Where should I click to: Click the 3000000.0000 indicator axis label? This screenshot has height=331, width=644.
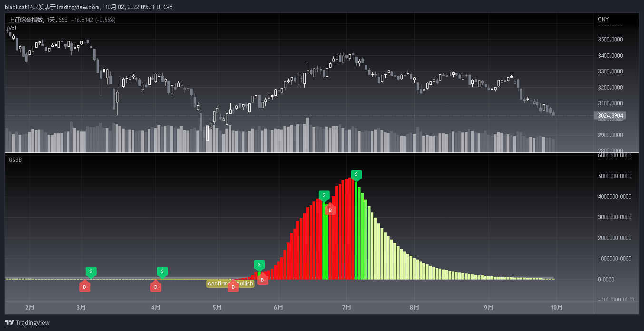615,217
